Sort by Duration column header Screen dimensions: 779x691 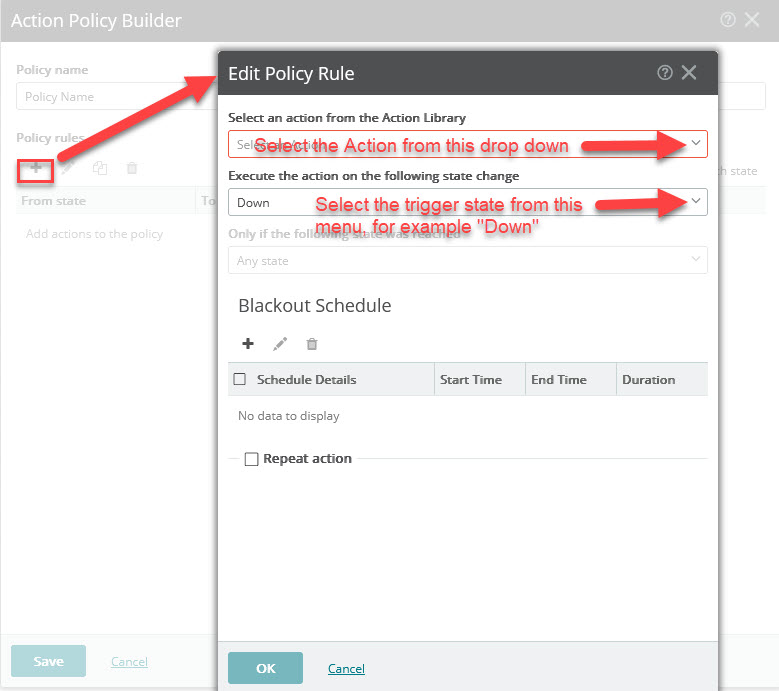point(662,380)
